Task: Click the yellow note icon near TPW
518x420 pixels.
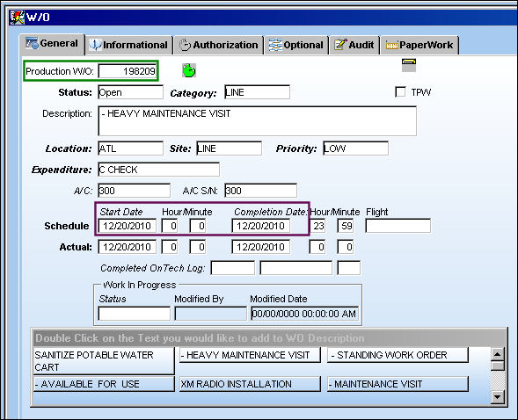Action: [409, 65]
